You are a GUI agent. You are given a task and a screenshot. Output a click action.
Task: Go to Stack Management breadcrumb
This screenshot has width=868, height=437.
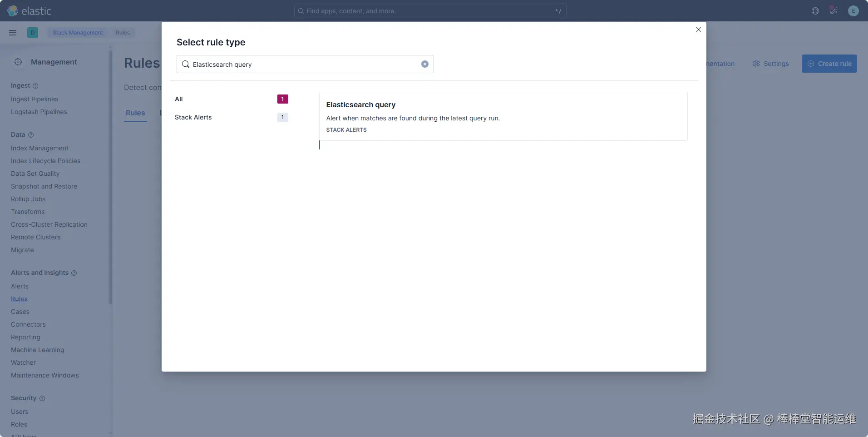pos(78,33)
